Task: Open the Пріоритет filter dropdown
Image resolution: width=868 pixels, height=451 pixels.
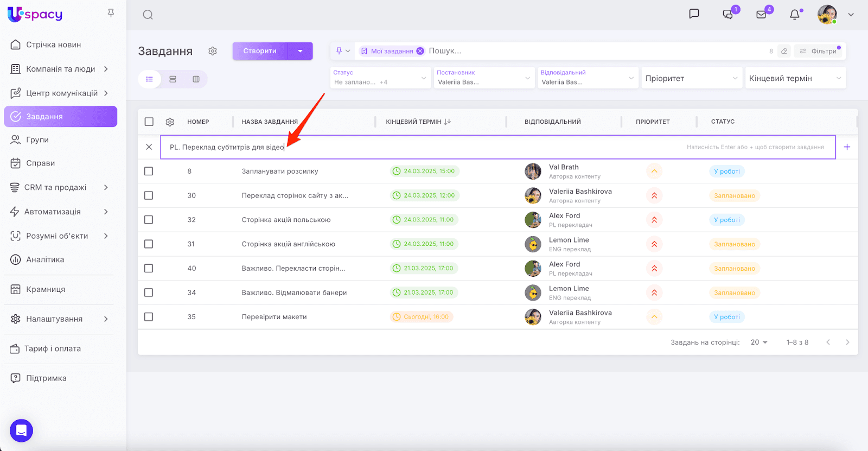Action: click(691, 78)
